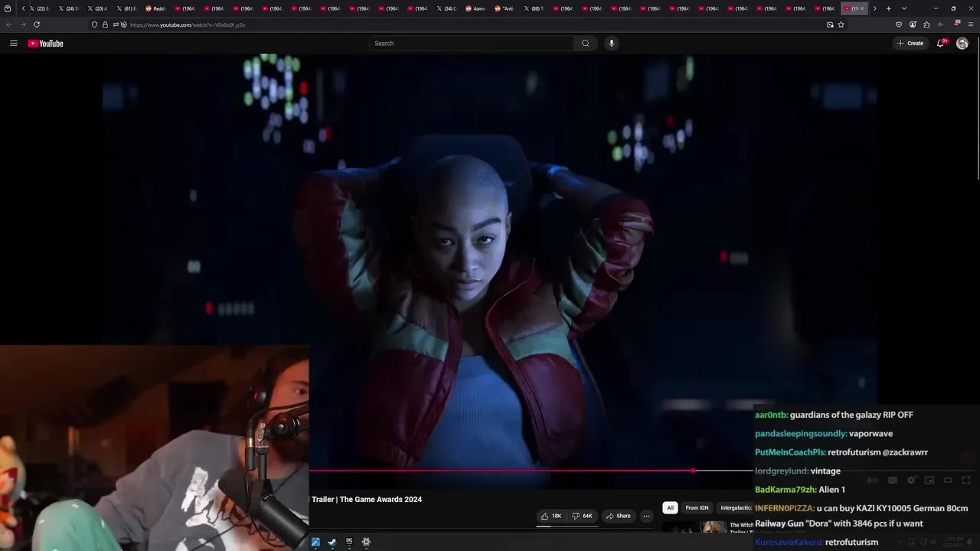Open the Epic Games icon in the taskbar

349,542
